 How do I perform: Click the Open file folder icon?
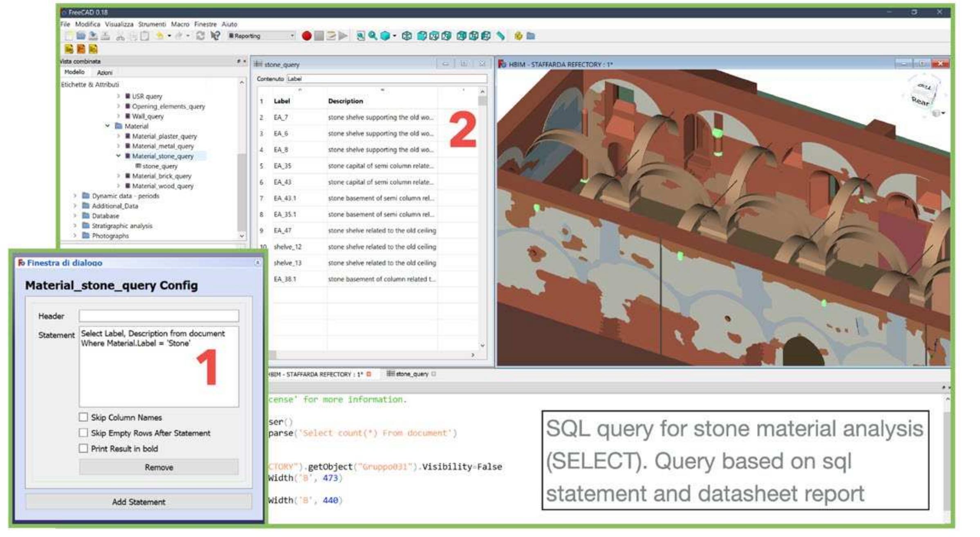point(81,36)
